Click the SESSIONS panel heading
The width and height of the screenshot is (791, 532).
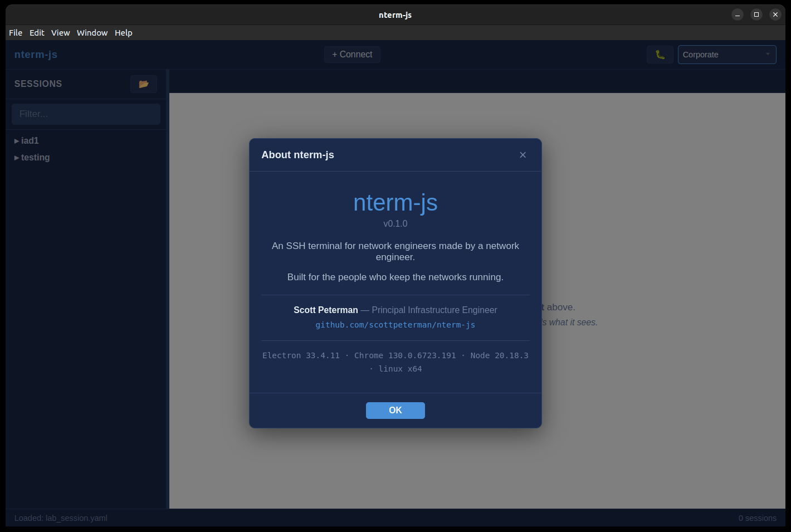click(x=37, y=84)
